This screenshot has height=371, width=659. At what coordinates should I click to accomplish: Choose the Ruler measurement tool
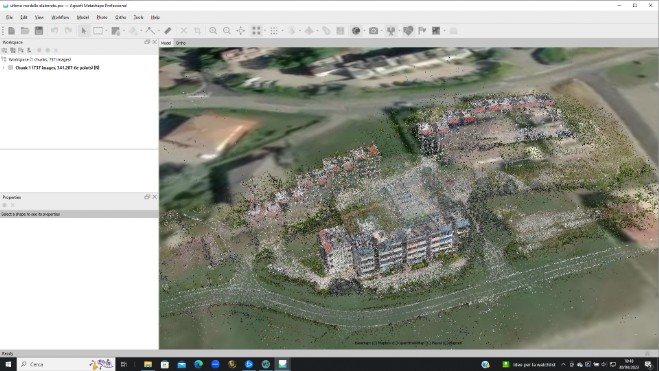click(x=168, y=31)
